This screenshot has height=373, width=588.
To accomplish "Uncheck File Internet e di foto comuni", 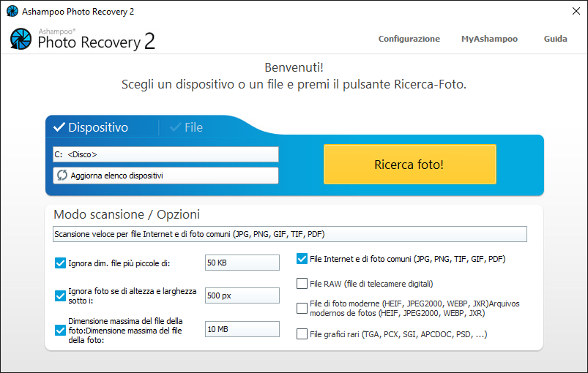I will coord(302,259).
